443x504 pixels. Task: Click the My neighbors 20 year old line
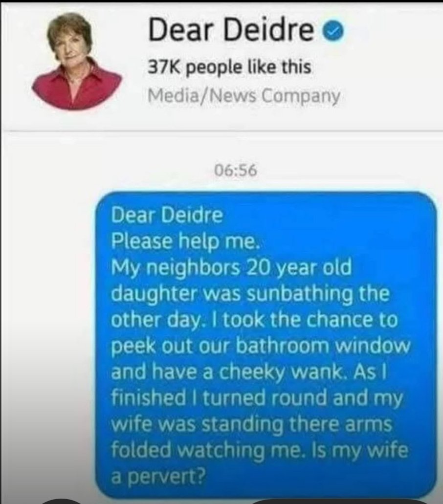(231, 268)
